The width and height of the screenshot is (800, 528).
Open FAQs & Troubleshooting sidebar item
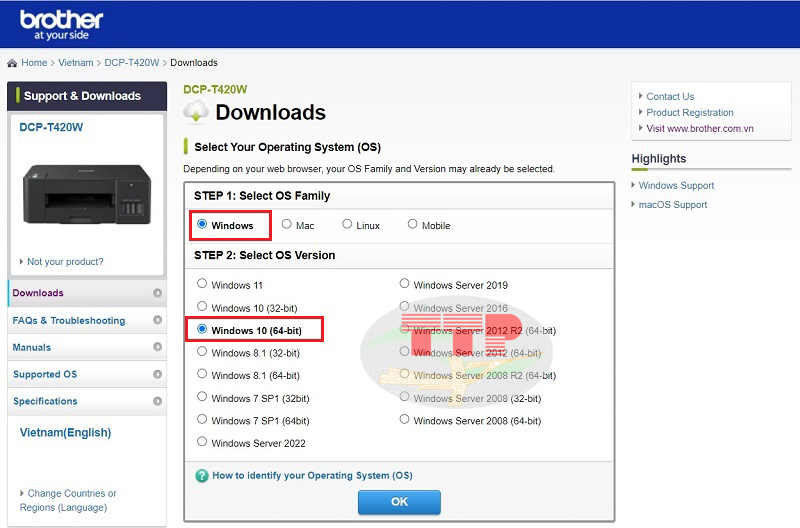click(x=87, y=320)
